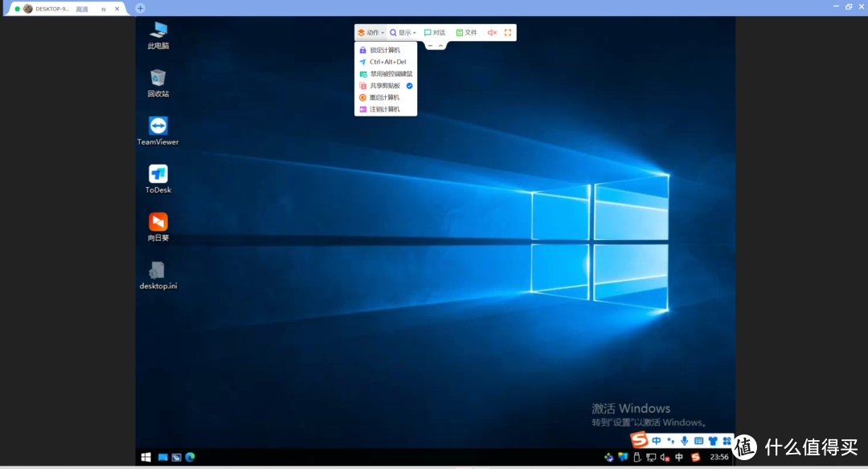868x469 pixels.
Task: Close the DESKTOP-9 session tab
Action: [x=117, y=9]
